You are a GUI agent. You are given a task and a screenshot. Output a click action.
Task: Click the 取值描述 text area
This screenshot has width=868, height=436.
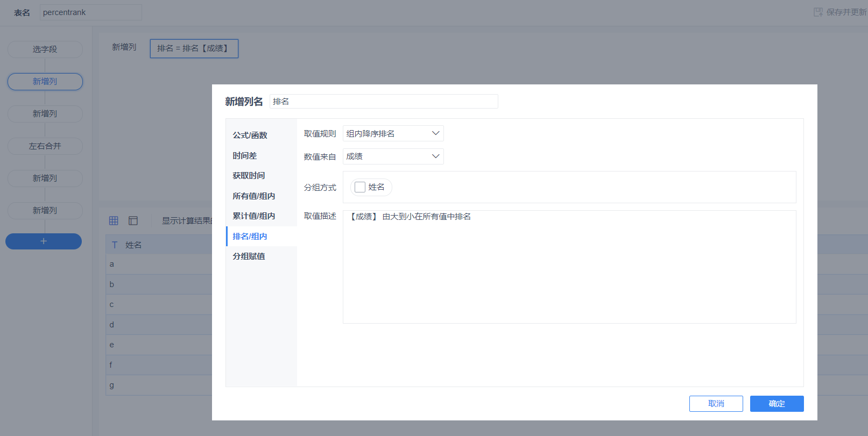[x=569, y=267]
